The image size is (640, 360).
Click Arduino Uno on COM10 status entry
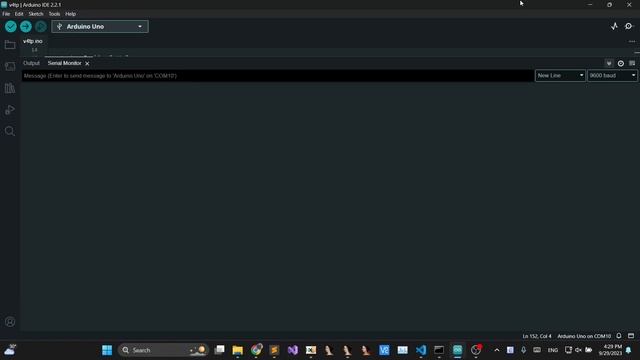pos(584,336)
